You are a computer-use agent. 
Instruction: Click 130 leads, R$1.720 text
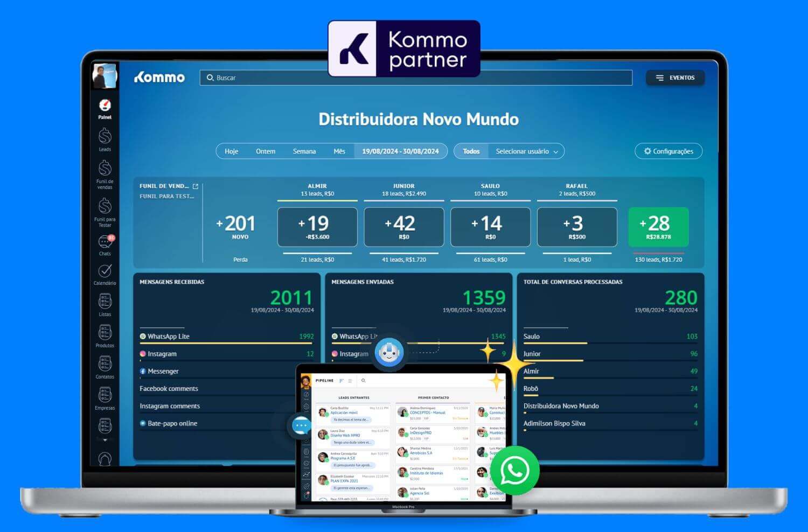pyautogui.click(x=658, y=260)
